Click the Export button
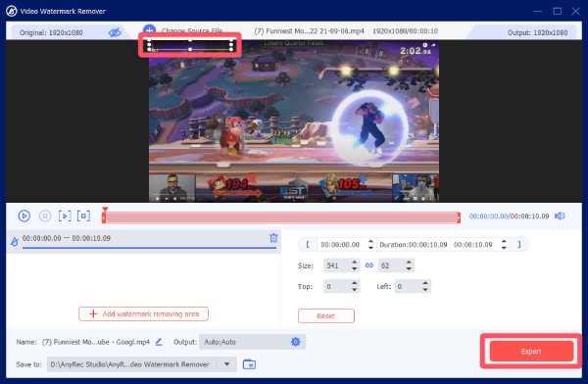 [x=531, y=352]
